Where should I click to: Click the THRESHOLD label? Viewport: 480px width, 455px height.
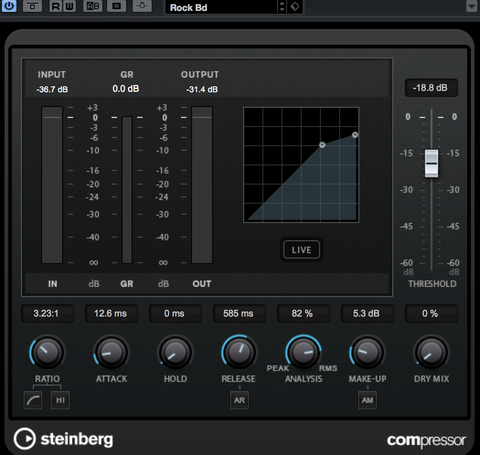[432, 284]
